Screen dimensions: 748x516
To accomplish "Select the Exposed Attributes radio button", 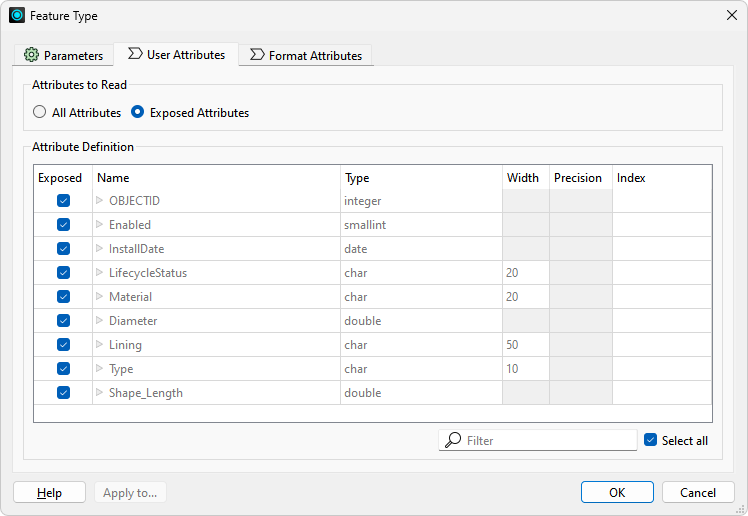I will (x=137, y=112).
